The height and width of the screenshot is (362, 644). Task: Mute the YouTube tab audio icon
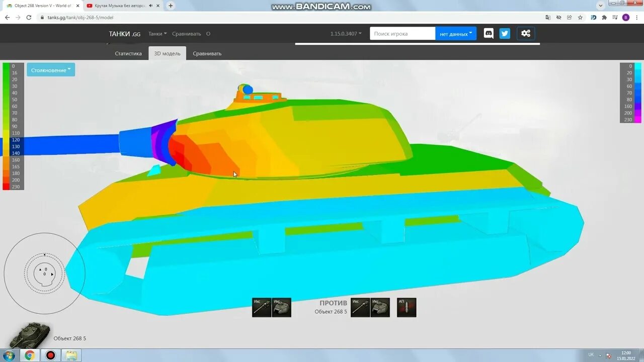click(151, 6)
